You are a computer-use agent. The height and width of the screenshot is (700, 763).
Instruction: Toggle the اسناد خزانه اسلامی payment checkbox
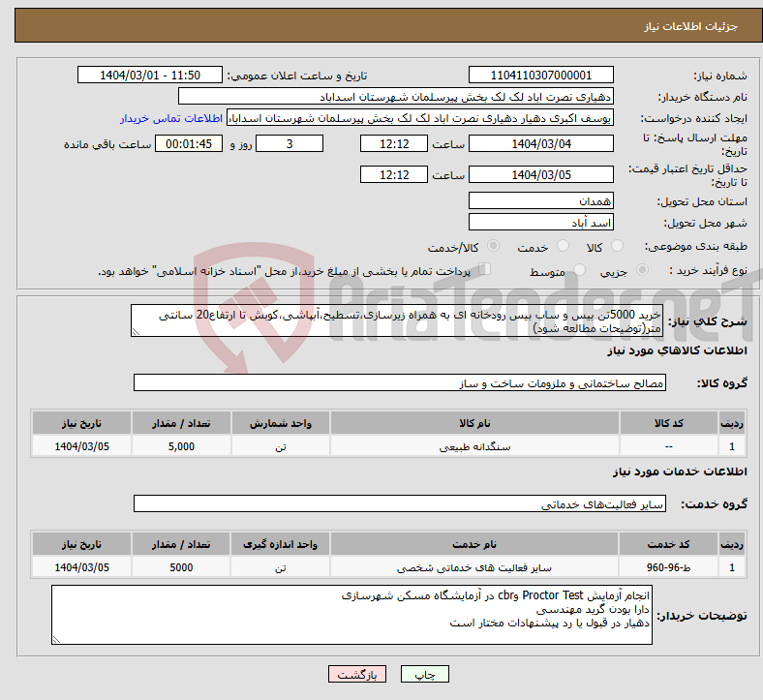[485, 269]
